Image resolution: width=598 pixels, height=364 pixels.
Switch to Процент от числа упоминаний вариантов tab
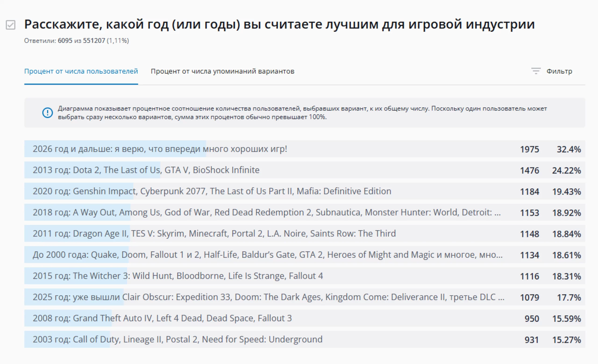(x=222, y=71)
